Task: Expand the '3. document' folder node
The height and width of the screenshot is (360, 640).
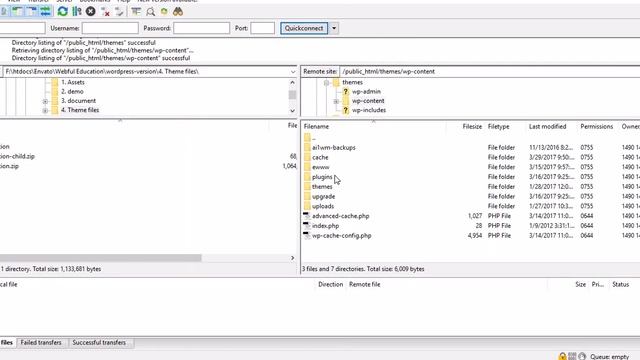Action: tap(45, 101)
